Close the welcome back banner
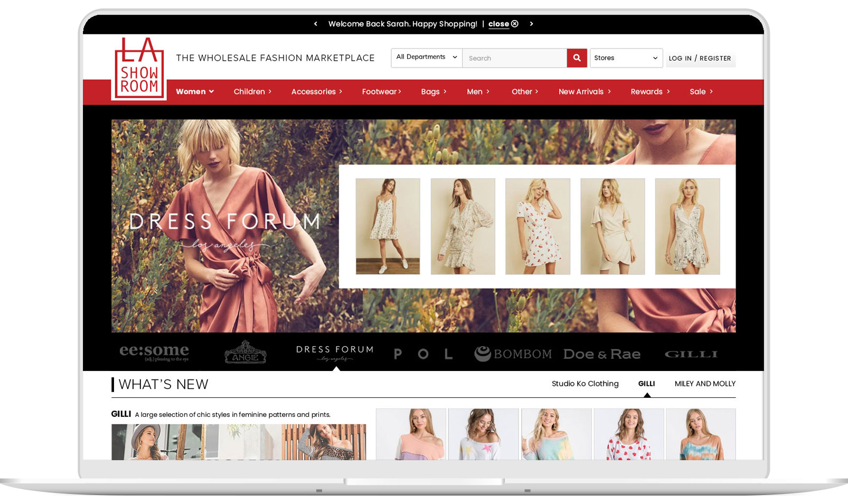 click(503, 24)
